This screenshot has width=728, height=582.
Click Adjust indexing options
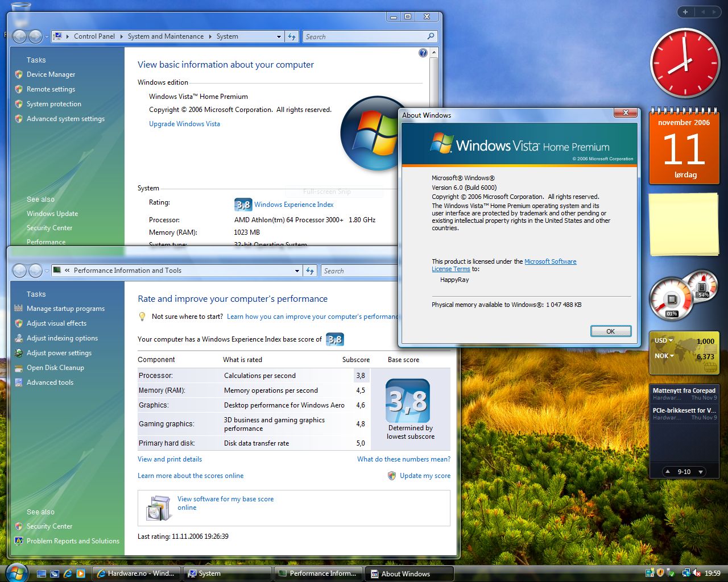point(62,338)
